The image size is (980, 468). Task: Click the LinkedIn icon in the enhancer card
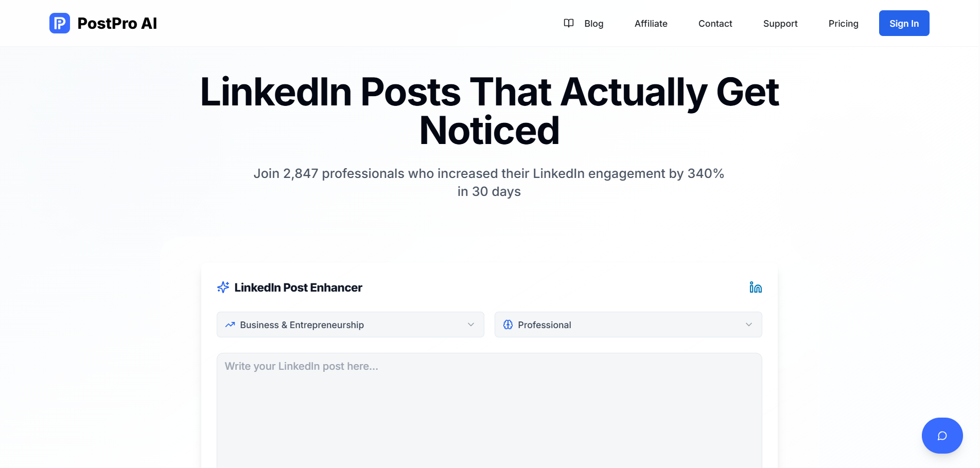tap(756, 287)
